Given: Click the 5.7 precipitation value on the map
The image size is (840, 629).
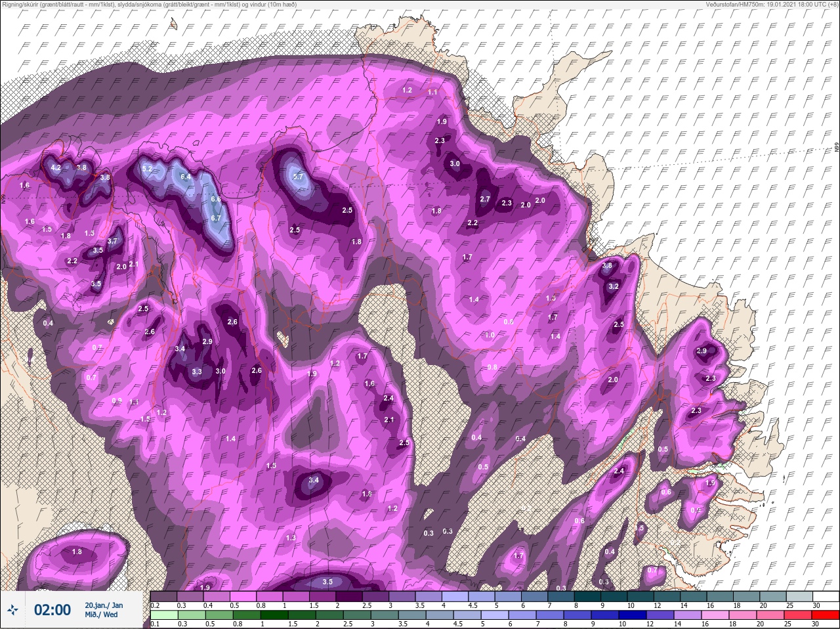Looking at the screenshot, I should [x=298, y=177].
